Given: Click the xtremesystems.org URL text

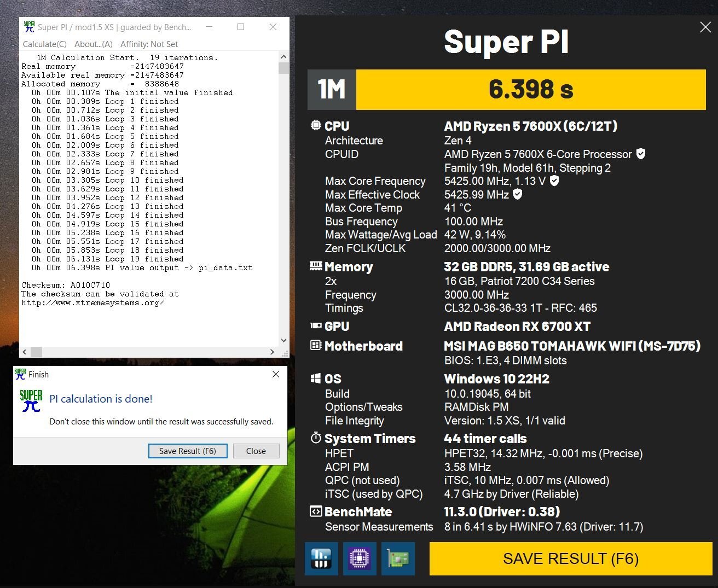Looking at the screenshot, I should [x=92, y=302].
